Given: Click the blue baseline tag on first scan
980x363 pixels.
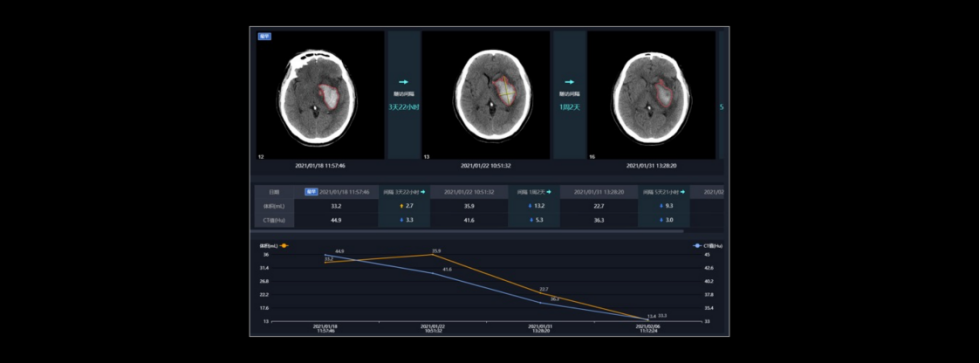Looking at the screenshot, I should (x=264, y=36).
